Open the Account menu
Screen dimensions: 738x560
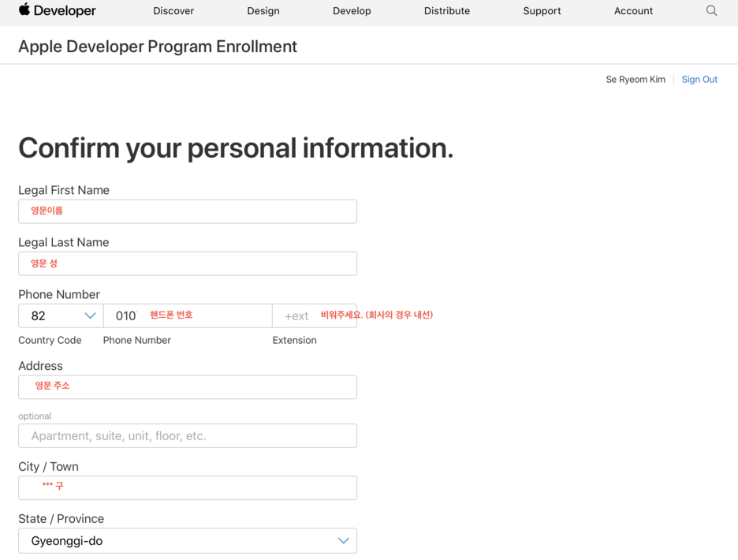pyautogui.click(x=633, y=11)
